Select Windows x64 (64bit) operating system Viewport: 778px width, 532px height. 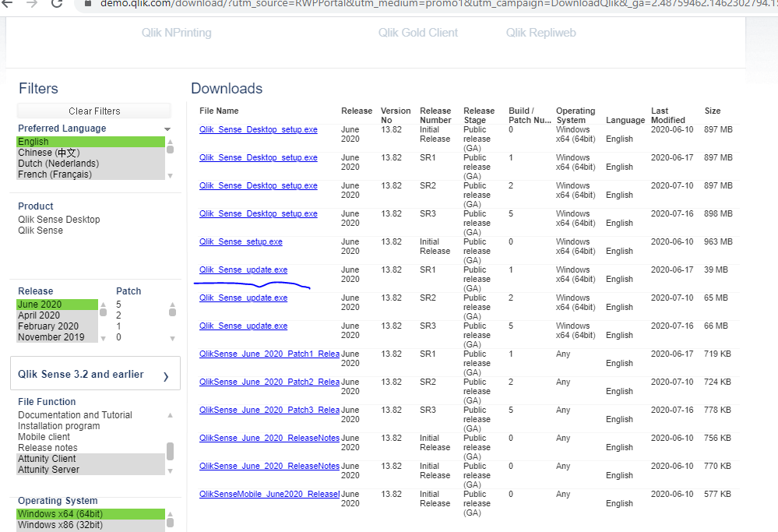[91, 514]
